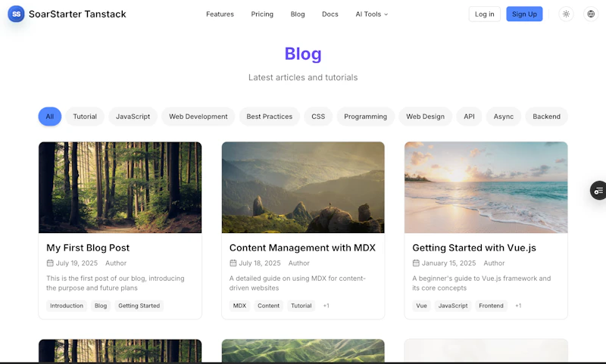This screenshot has width=606, height=364.
Task: Click the Log in button
Action: [x=484, y=14]
